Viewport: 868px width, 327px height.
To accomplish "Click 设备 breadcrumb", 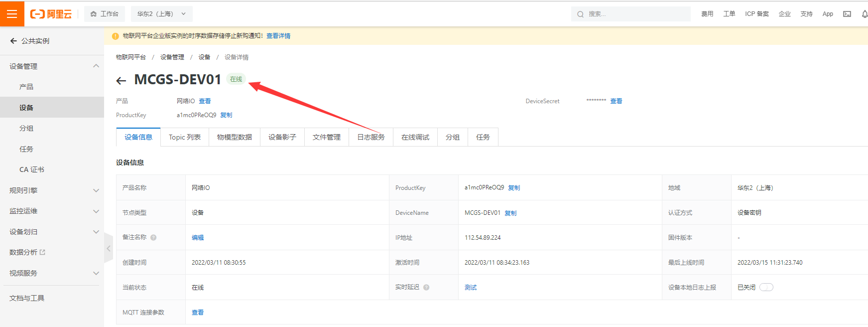I will coord(204,57).
